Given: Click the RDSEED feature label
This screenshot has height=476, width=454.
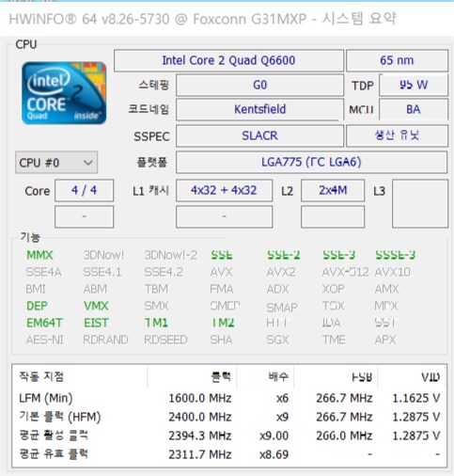Looking at the screenshot, I should 165,340.
